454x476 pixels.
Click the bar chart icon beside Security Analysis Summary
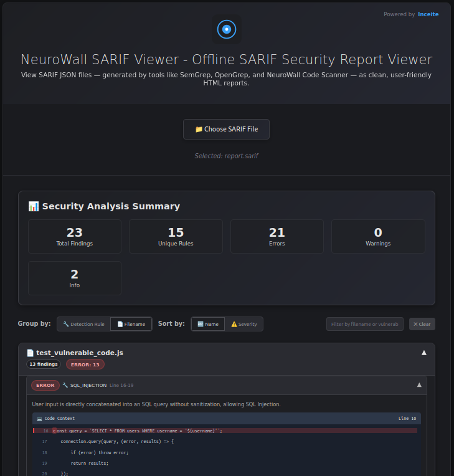tap(34, 206)
